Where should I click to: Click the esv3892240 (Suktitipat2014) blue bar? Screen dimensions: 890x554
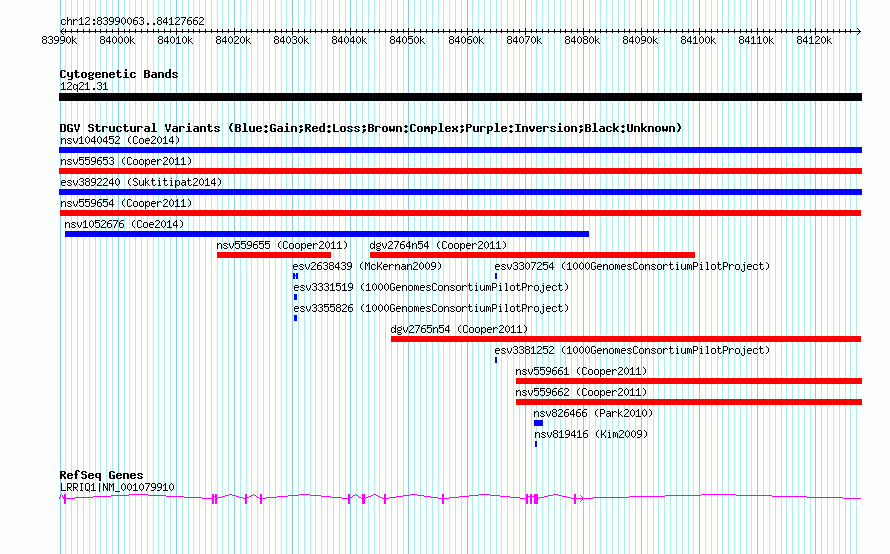(460, 192)
